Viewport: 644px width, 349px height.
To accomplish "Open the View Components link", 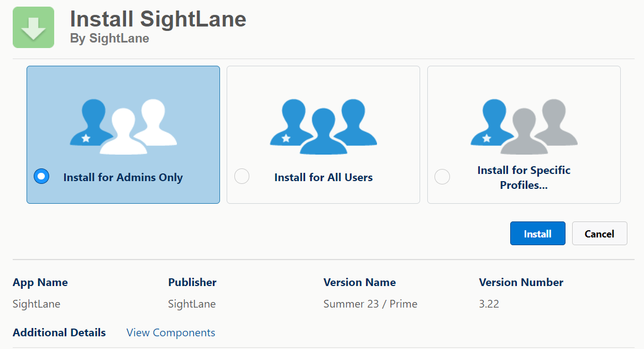I will pyautogui.click(x=170, y=332).
